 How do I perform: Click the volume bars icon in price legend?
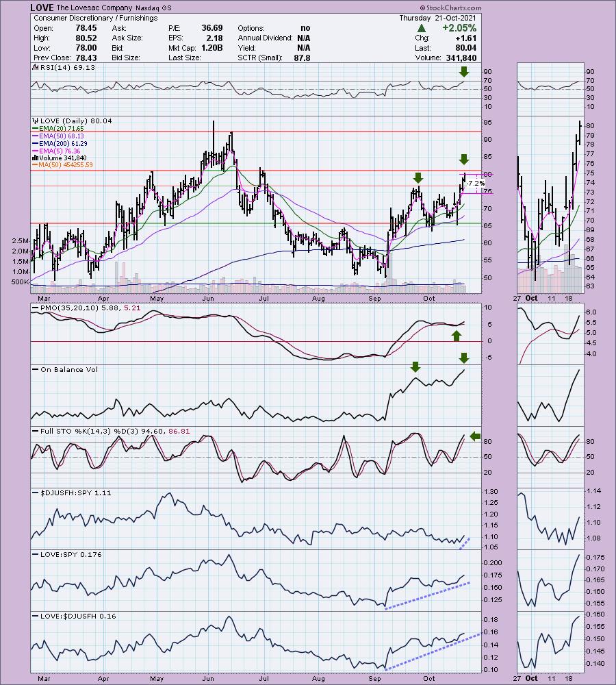point(36,158)
